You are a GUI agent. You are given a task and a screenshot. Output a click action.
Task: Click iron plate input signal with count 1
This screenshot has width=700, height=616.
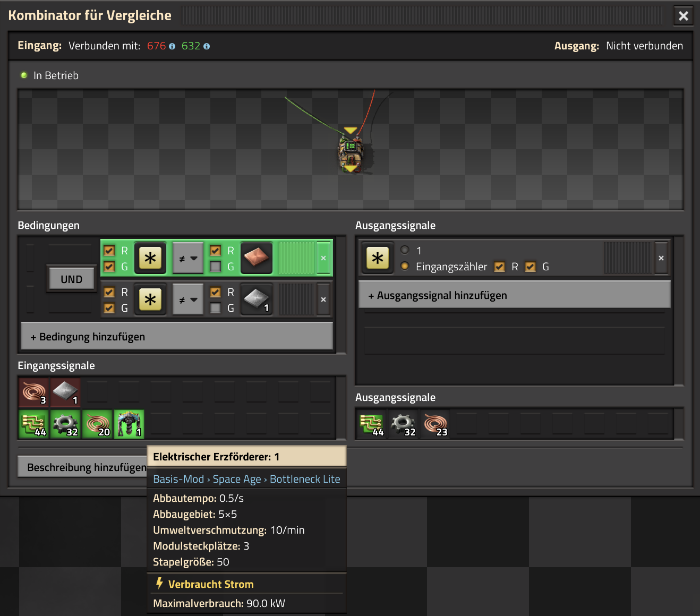pyautogui.click(x=65, y=392)
